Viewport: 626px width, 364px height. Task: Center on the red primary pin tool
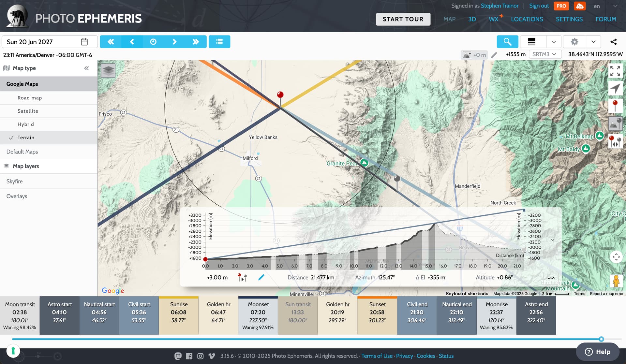point(615,106)
